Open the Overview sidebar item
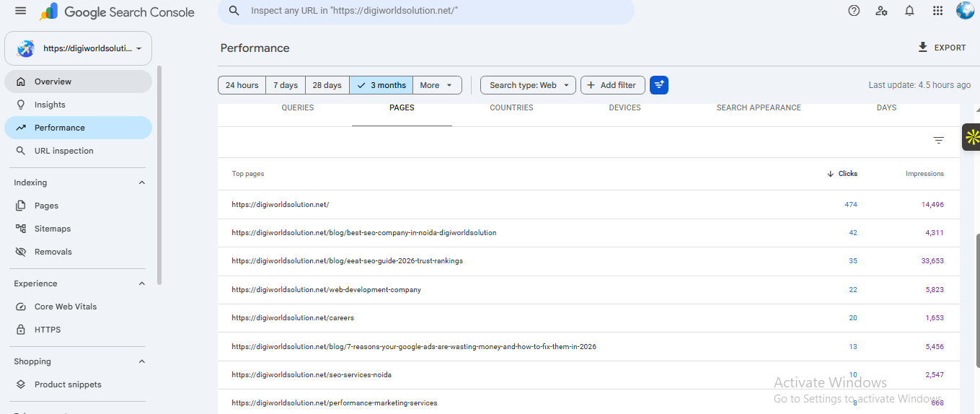Screen dimensions: 980x414 click(78, 82)
